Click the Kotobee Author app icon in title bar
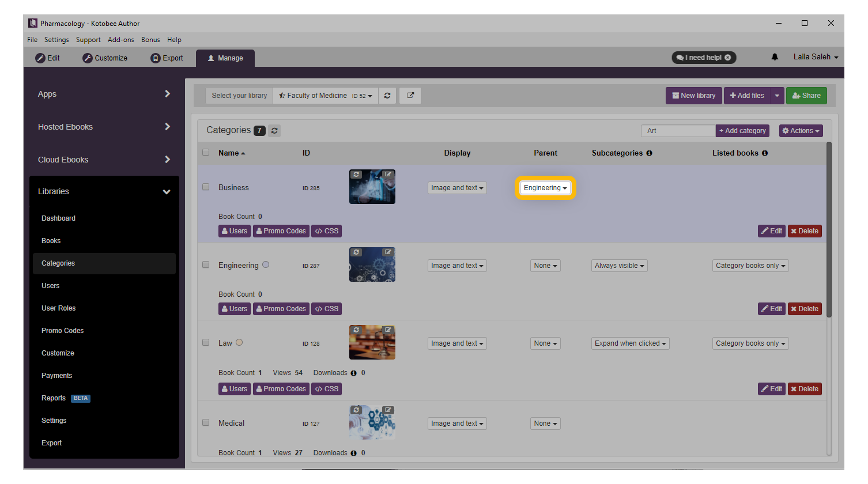 pyautogui.click(x=33, y=23)
